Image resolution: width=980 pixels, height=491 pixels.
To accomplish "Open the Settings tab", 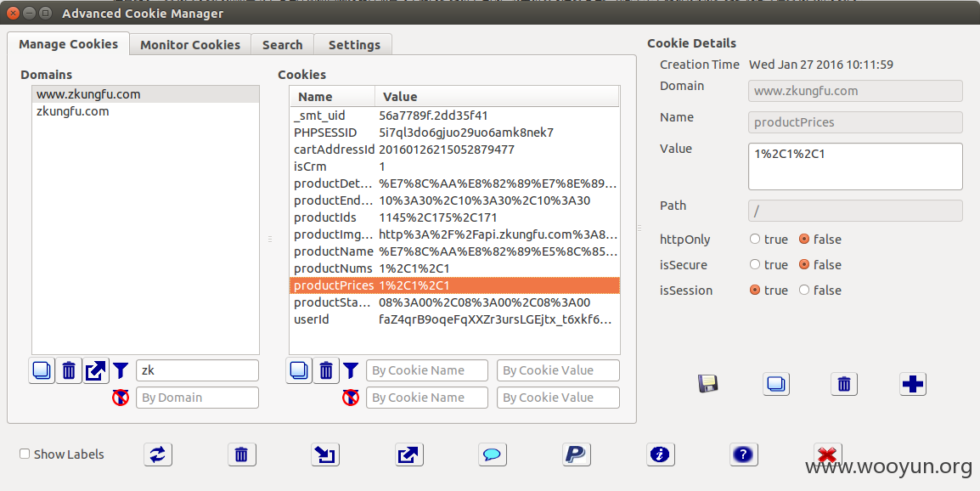I will (354, 44).
